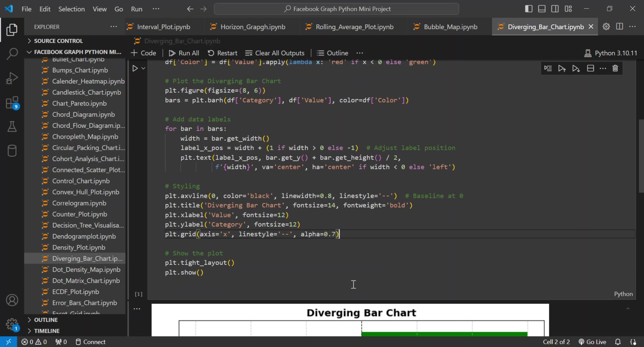Run All cells in the notebook
The height and width of the screenshot is (347, 644).
(184, 53)
